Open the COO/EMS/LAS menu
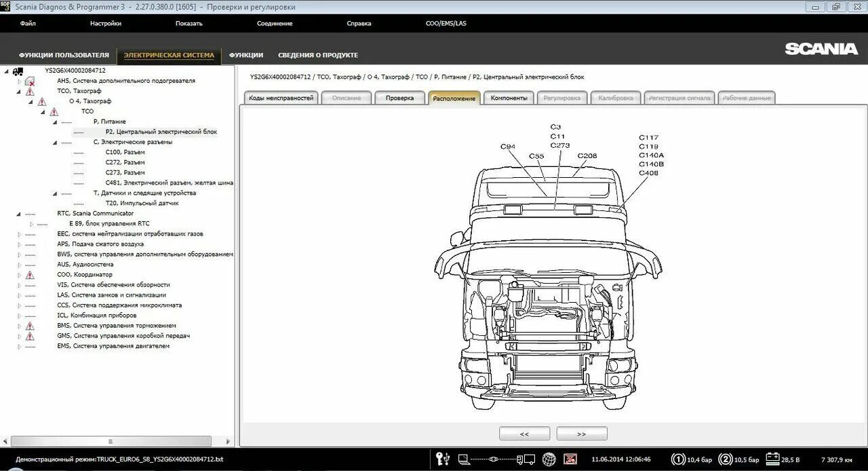 click(x=446, y=23)
